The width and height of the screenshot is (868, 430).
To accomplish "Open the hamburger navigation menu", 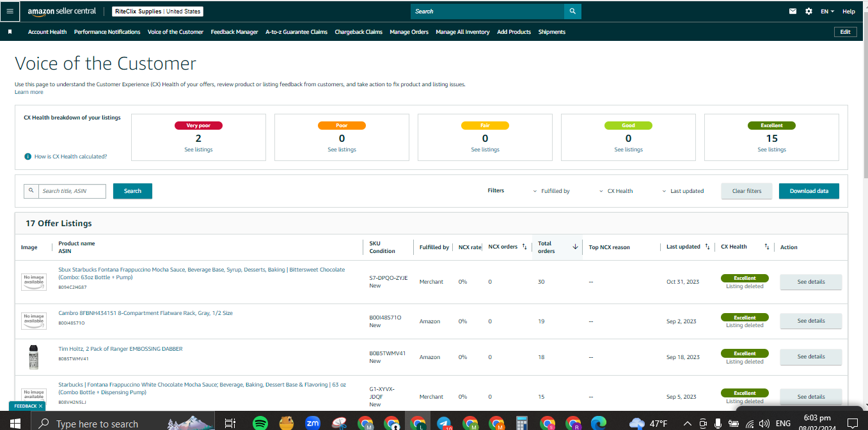I will [10, 11].
